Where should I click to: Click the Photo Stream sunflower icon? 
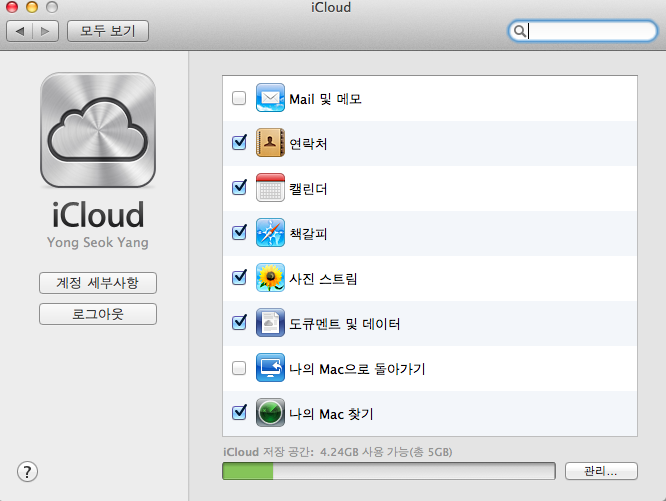click(x=270, y=278)
